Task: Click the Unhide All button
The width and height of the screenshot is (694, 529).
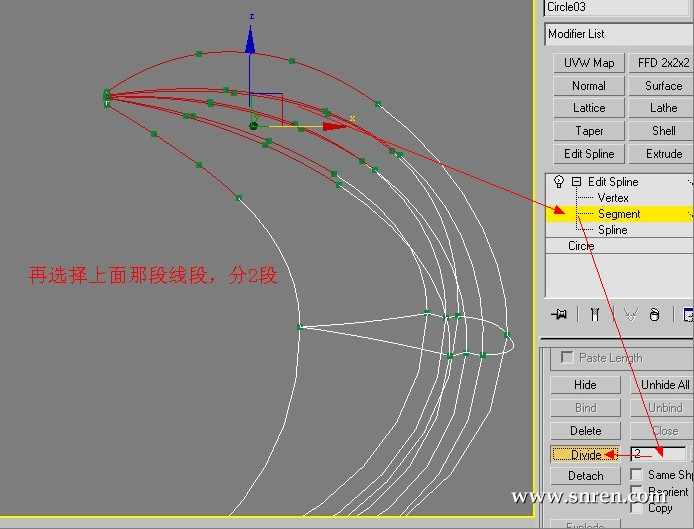Action: (x=663, y=385)
